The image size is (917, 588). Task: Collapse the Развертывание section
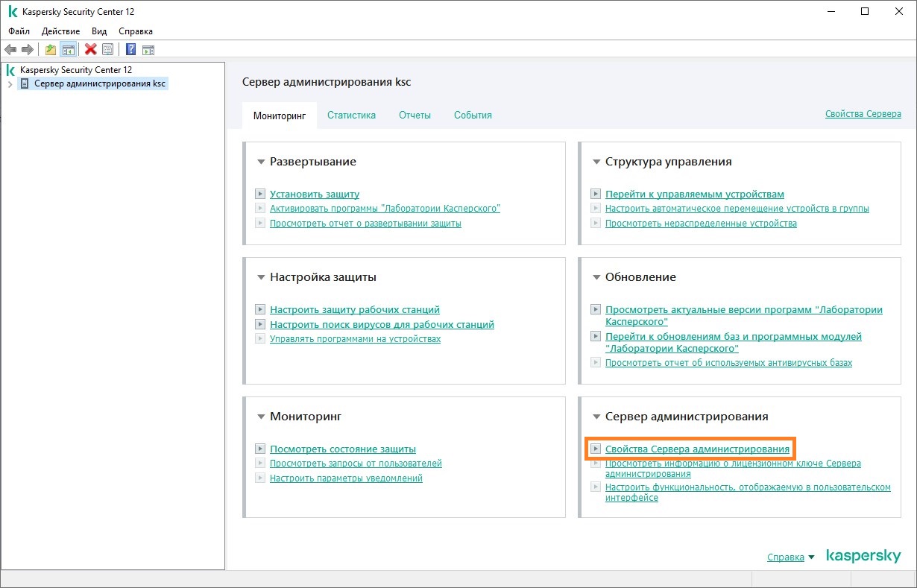click(261, 162)
